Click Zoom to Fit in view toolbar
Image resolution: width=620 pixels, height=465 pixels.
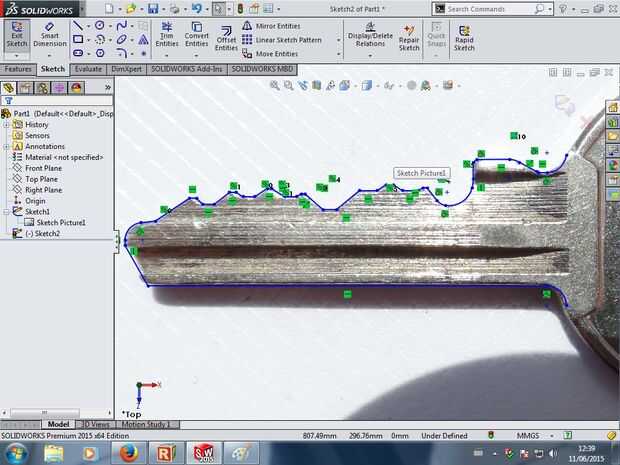click(274, 85)
